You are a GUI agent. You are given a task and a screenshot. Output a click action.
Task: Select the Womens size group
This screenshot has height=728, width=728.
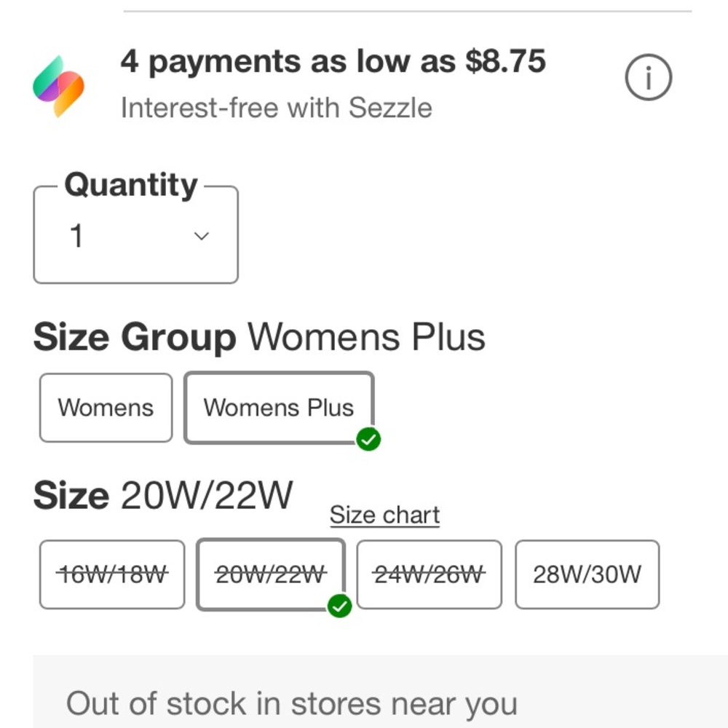(x=106, y=408)
